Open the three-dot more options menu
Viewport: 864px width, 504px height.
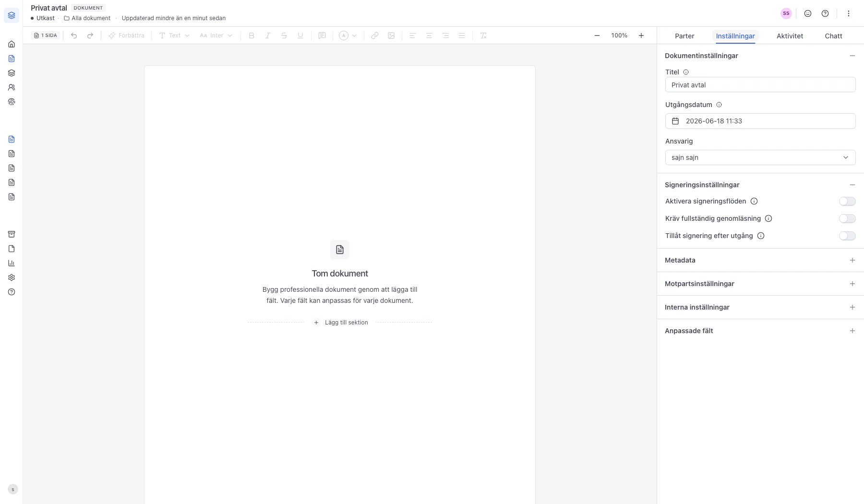pos(849,13)
